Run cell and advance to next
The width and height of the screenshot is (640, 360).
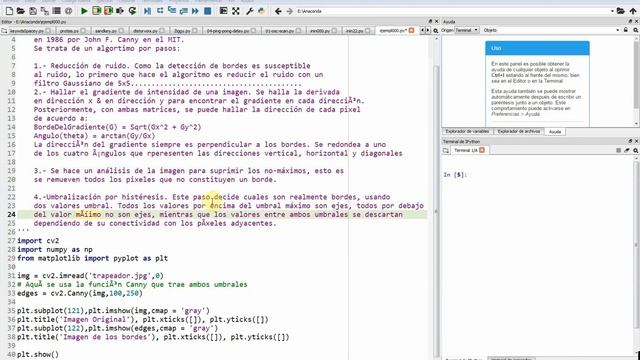coord(108,11)
